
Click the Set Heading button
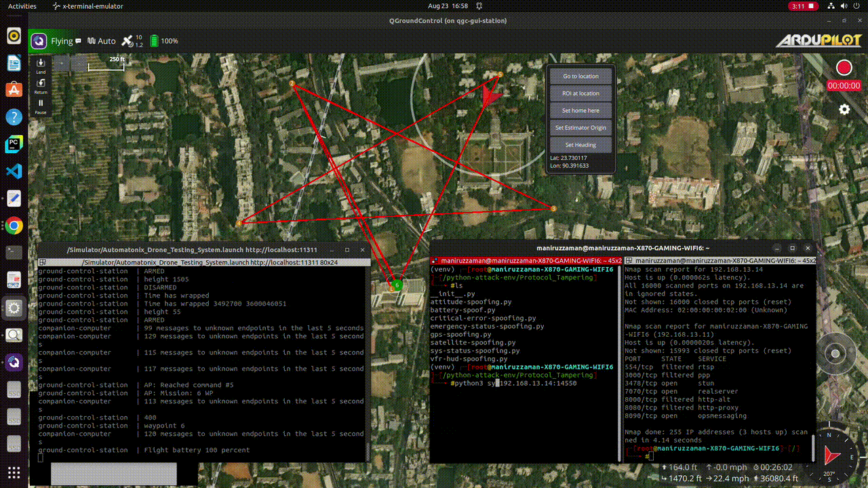(x=580, y=145)
